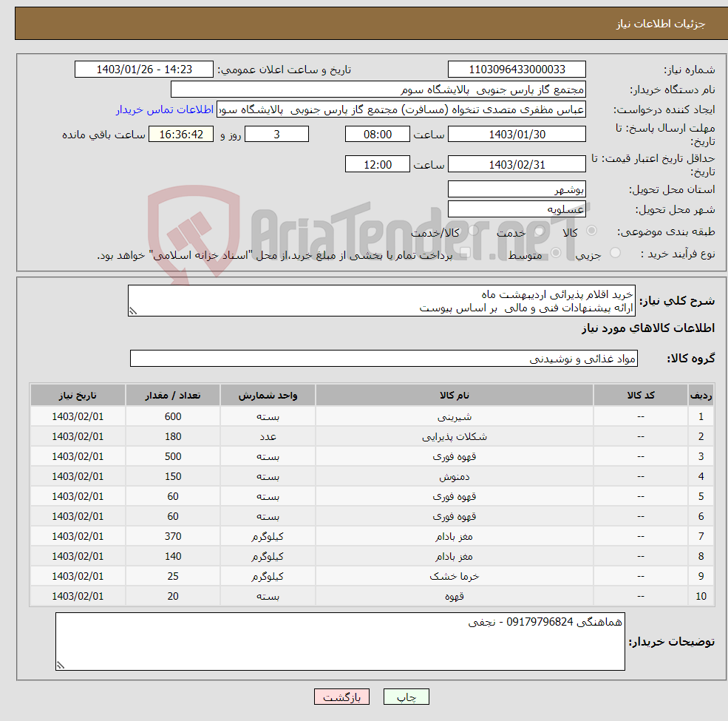Click the need number field 1103096433000033
728x721 pixels.
(517, 70)
